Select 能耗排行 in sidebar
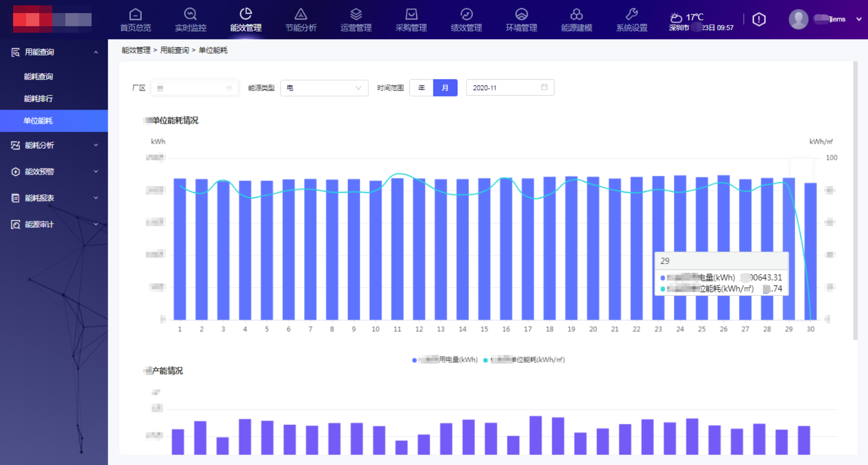Image resolution: width=868 pixels, height=465 pixels. click(38, 99)
